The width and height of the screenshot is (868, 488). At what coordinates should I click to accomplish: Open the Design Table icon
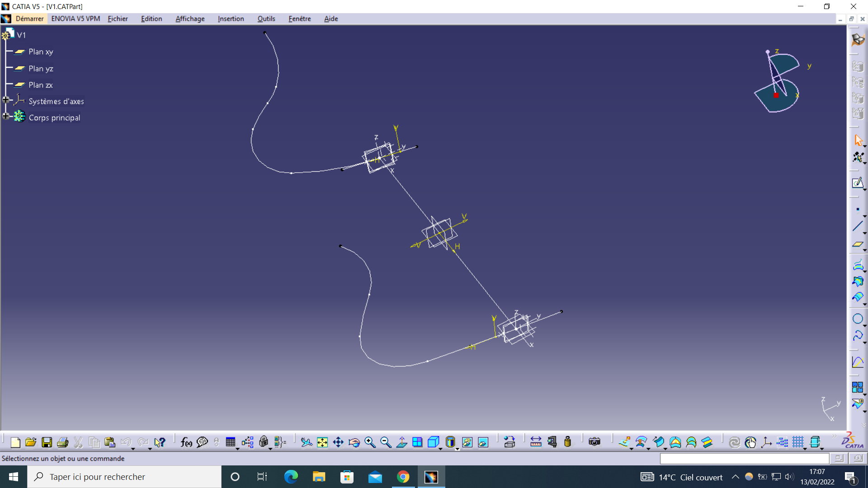coord(231,442)
